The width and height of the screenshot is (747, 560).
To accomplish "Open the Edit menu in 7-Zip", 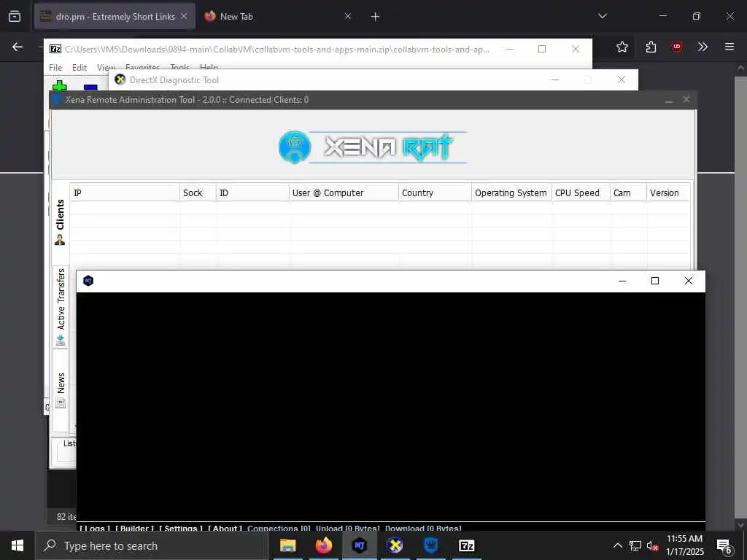I will 79,68.
